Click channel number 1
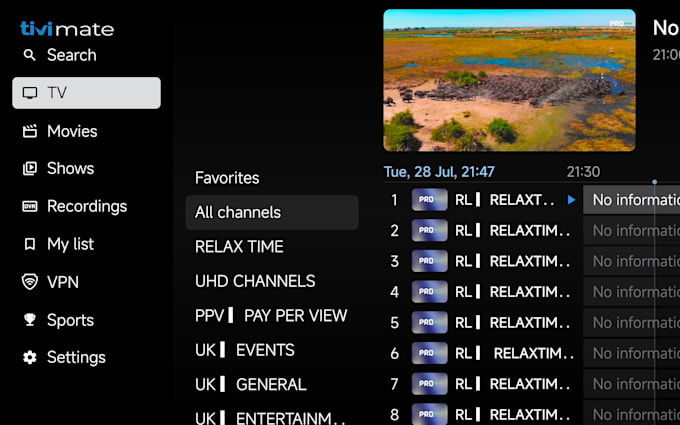680x425 pixels. pos(394,200)
